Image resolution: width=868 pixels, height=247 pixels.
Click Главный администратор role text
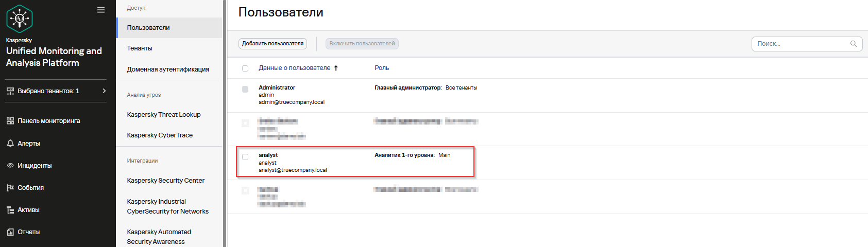408,88
